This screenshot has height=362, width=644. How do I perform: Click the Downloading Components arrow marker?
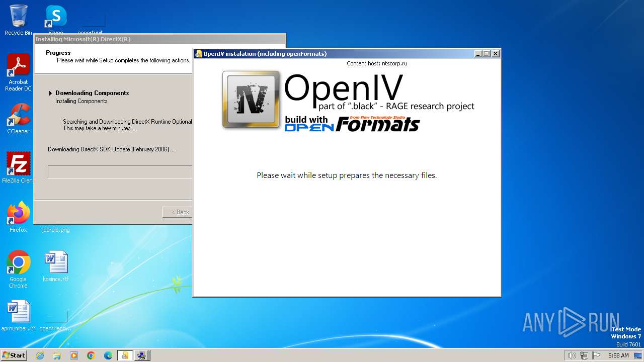[50, 93]
